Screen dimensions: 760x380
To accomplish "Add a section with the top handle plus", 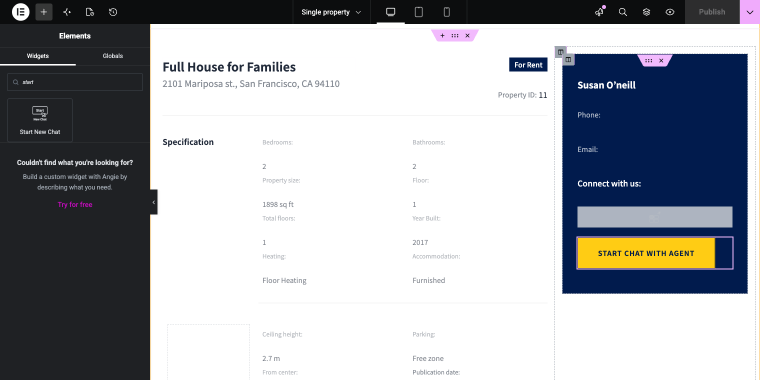I will click(442, 35).
